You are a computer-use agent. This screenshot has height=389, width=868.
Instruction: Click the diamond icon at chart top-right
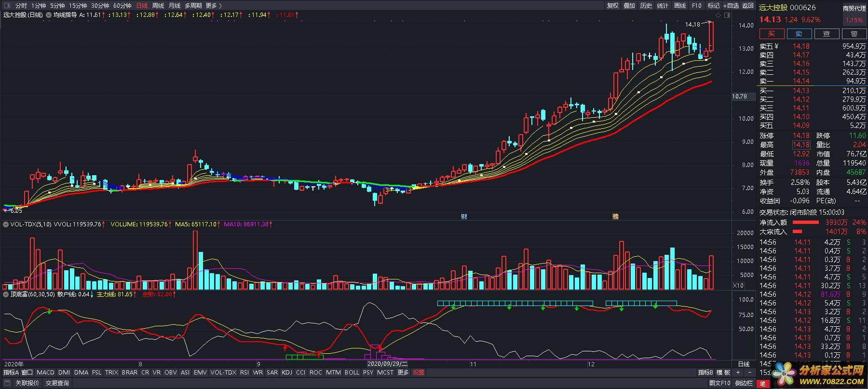coord(718,15)
